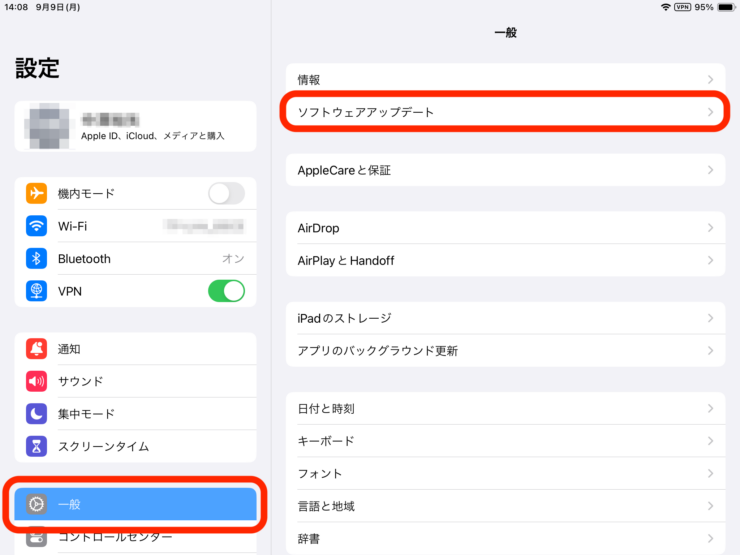
Task: Tap the VPN globe icon
Action: 36,291
